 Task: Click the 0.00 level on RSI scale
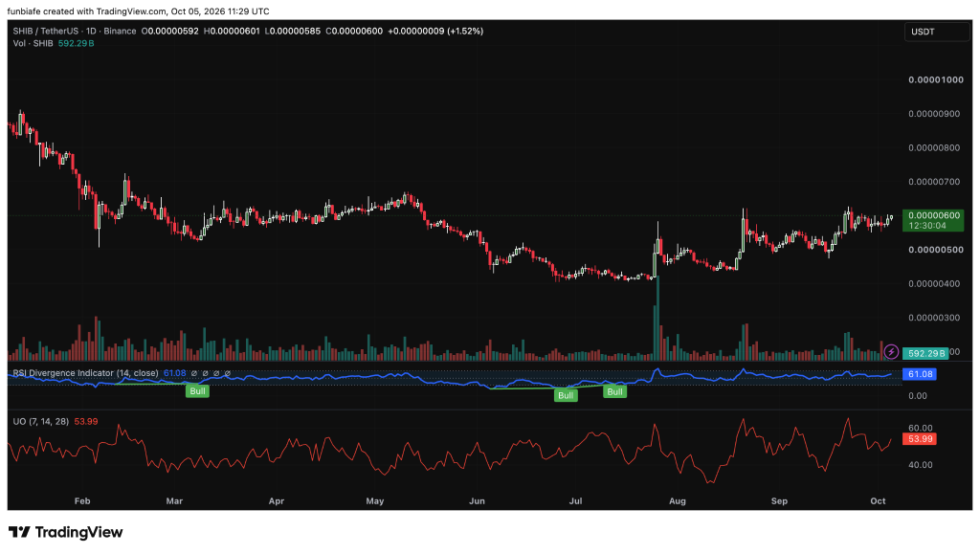pyautogui.click(x=918, y=396)
